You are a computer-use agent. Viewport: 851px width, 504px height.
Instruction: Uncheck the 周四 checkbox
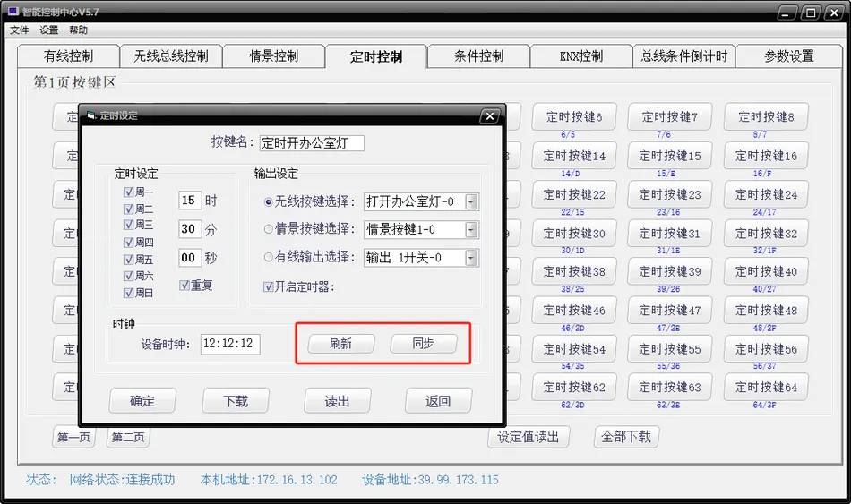point(129,242)
